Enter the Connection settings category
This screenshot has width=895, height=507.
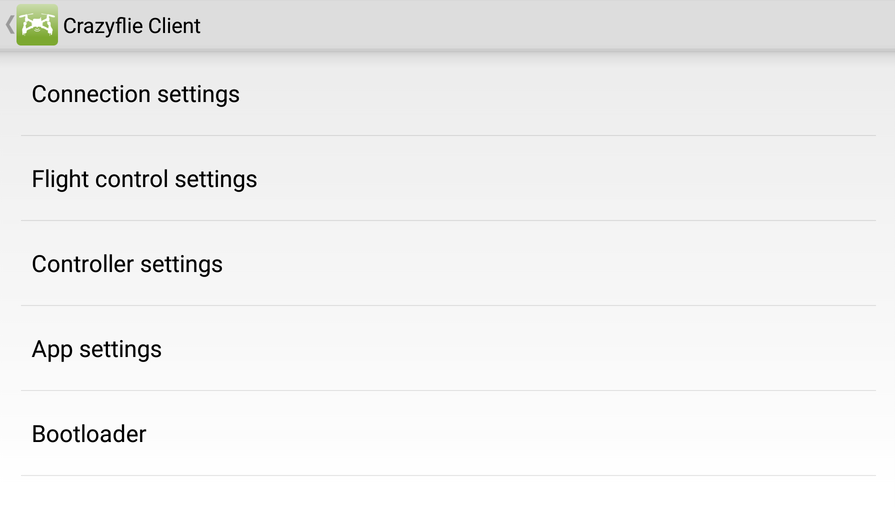click(136, 94)
